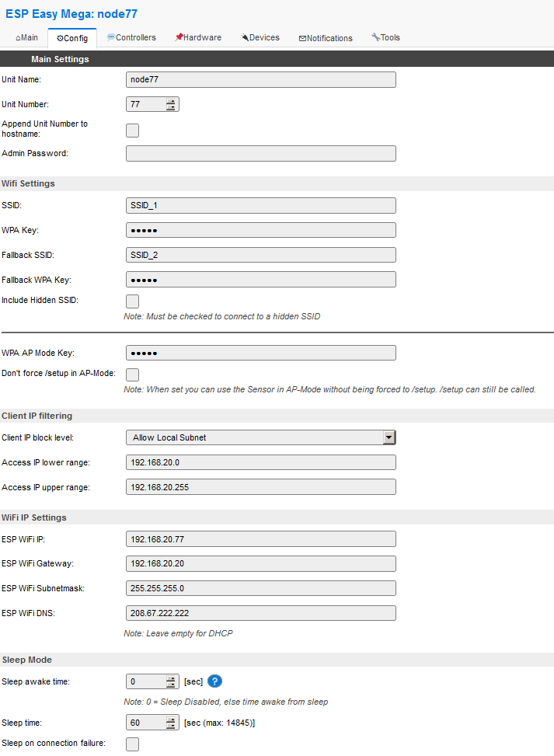Click the blue help question mark icon
The width and height of the screenshot is (554, 756).
[x=215, y=681]
